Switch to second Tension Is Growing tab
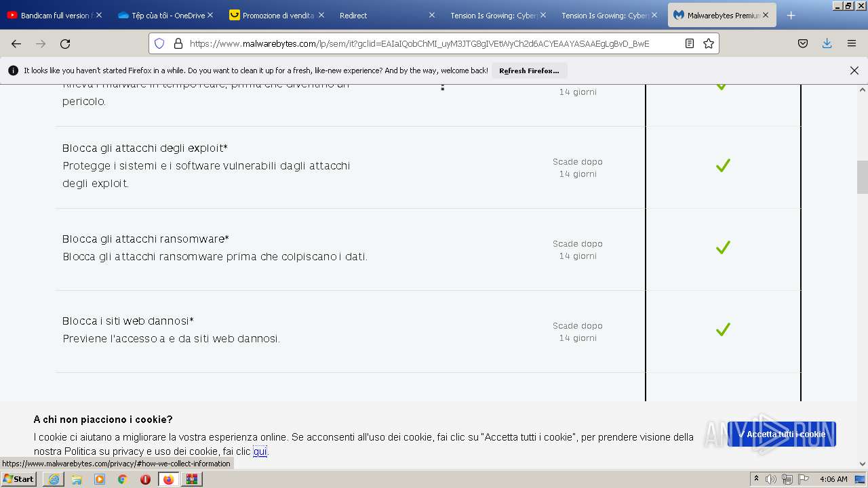The height and width of the screenshot is (488, 868). point(608,15)
